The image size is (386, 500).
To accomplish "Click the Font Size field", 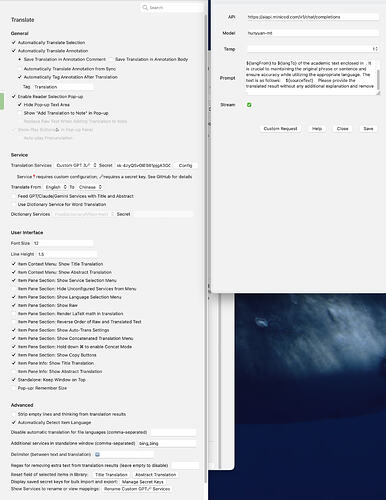I will click(63, 243).
